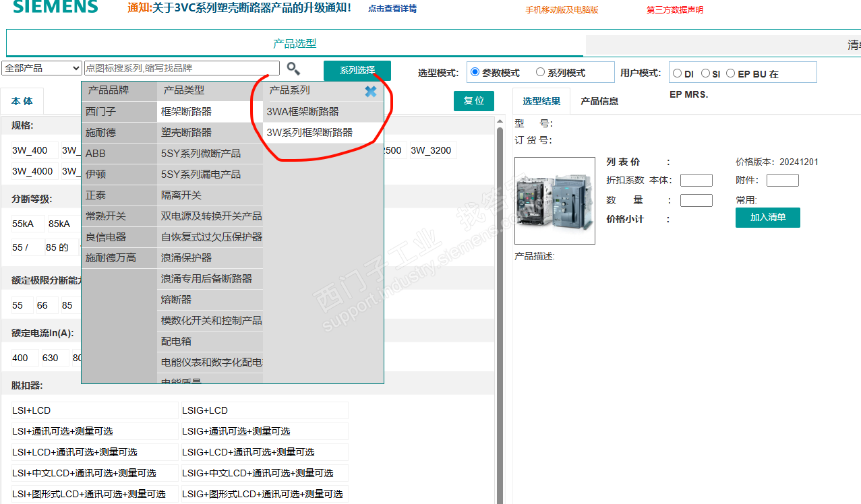Open the 点击查看详情 link
Image resolution: width=861 pixels, height=504 pixels.
coord(392,9)
